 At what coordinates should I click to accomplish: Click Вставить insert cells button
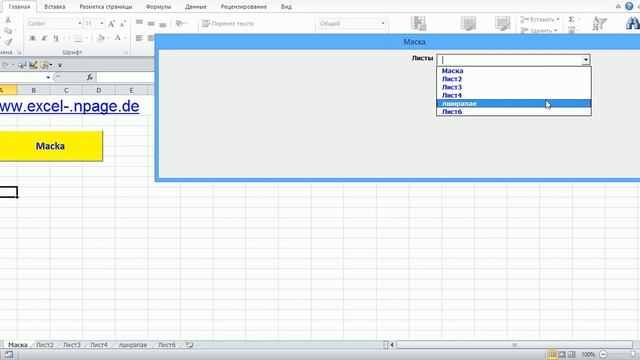[x=540, y=19]
